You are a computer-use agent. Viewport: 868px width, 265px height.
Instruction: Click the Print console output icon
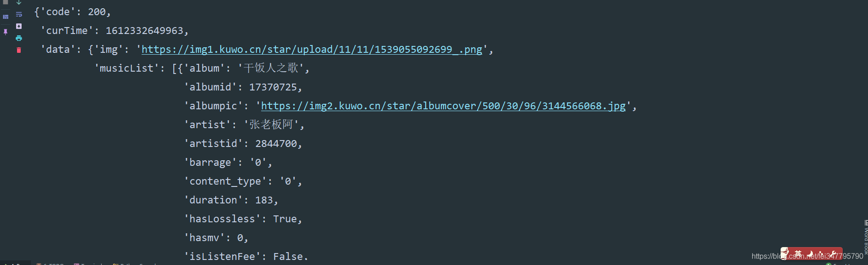pos(19,39)
